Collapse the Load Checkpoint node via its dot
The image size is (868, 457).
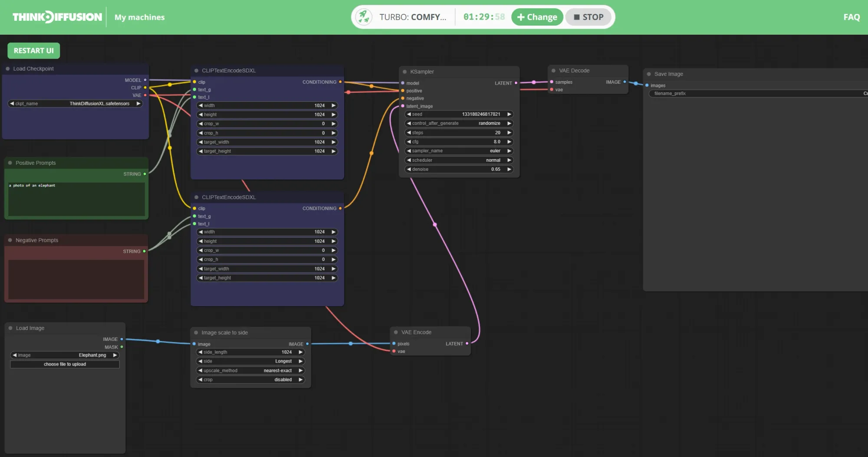[x=8, y=69]
